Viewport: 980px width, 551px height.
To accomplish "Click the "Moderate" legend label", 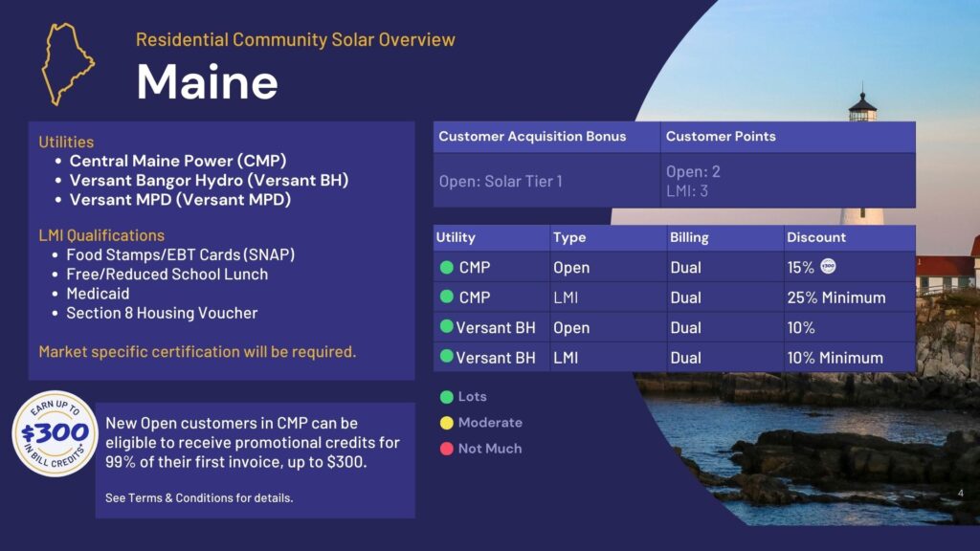I will point(490,422).
